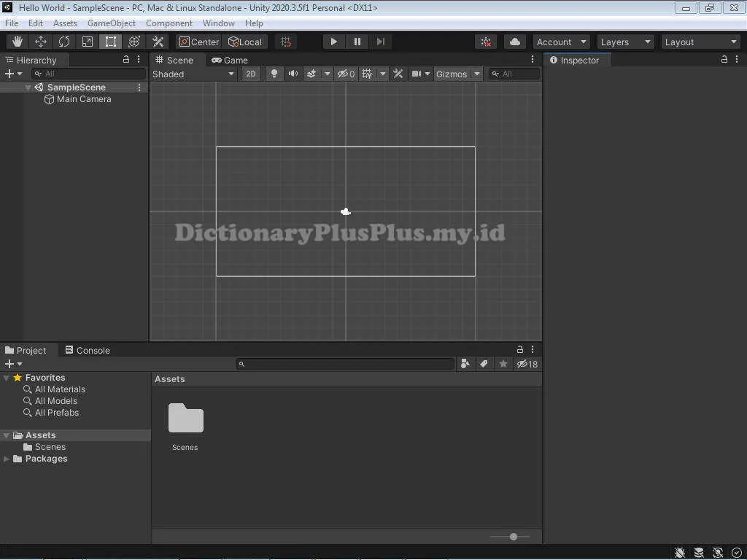Open Collab status icon
Viewport: 747px width, 560px height.
(486, 42)
